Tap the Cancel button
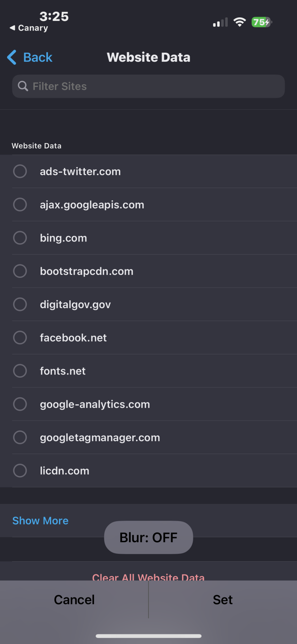 tap(74, 600)
